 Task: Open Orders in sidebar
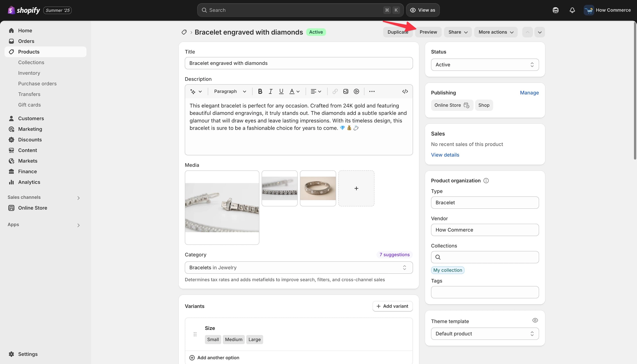(x=45, y=41)
